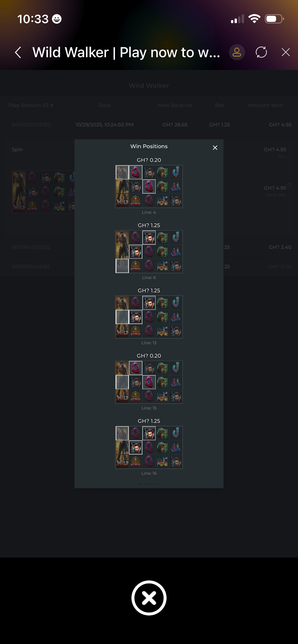This screenshot has width=298, height=644.
Task: Tap the back chevron in the browser header
Action: coord(18,52)
